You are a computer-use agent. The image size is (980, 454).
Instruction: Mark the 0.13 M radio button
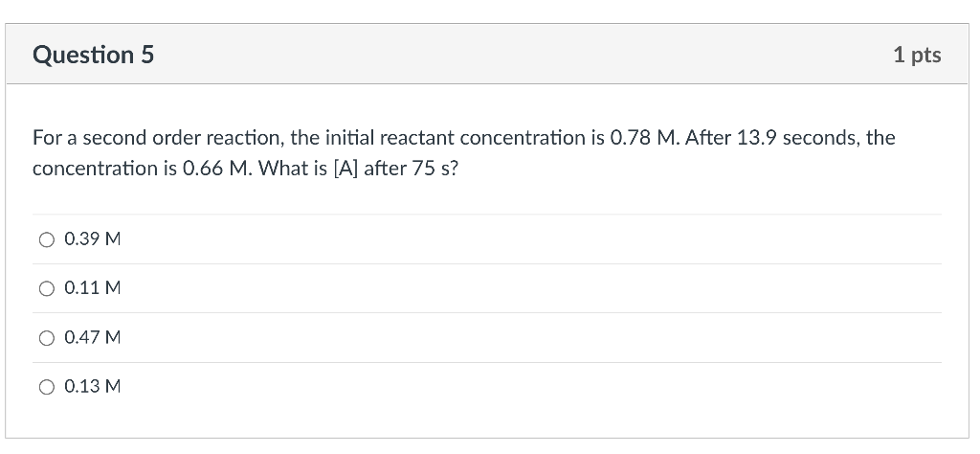(x=47, y=387)
